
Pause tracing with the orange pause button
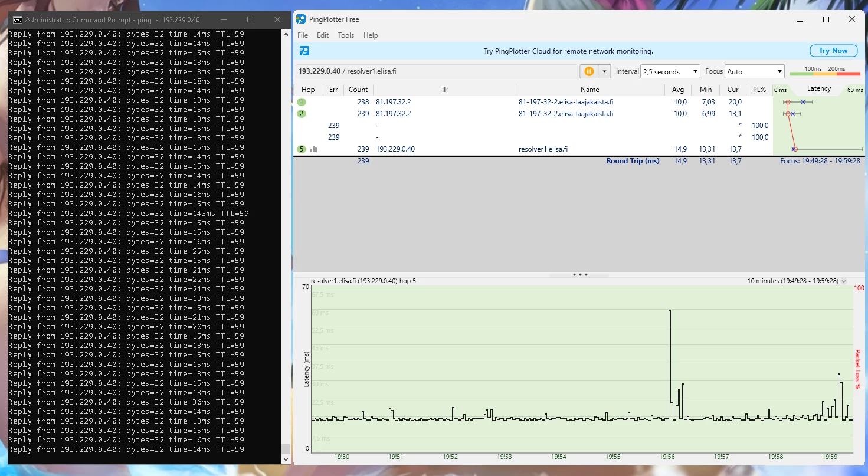coord(588,71)
